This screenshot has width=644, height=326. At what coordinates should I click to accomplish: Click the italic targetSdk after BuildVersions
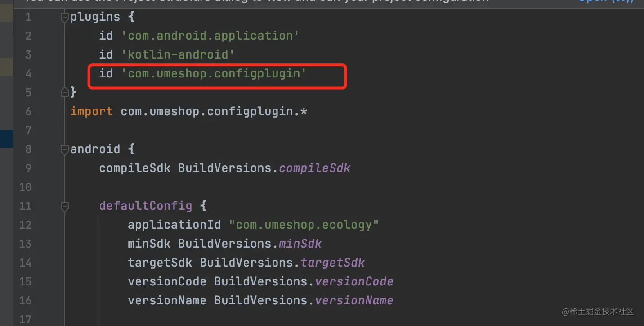[x=333, y=263]
